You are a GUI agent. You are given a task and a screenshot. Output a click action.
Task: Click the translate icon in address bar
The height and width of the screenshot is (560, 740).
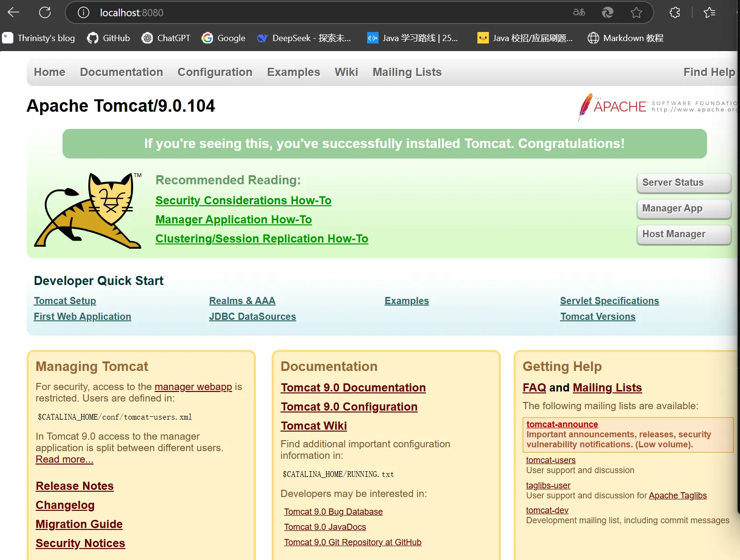point(579,12)
